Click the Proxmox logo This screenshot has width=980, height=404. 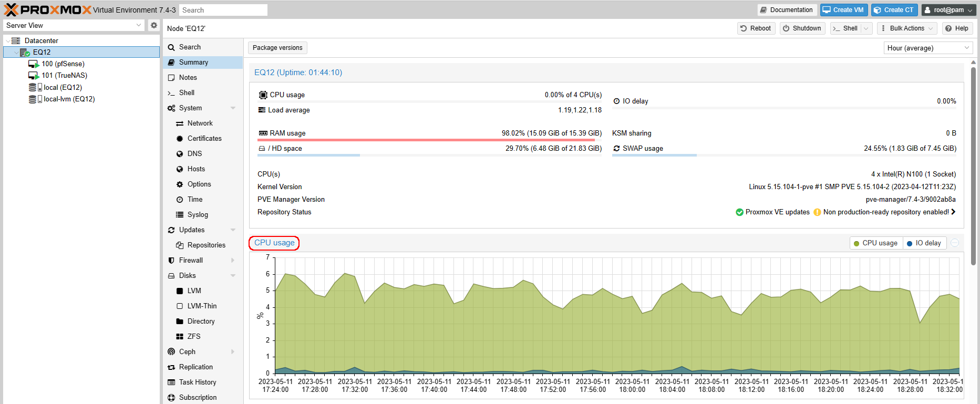click(x=48, y=9)
